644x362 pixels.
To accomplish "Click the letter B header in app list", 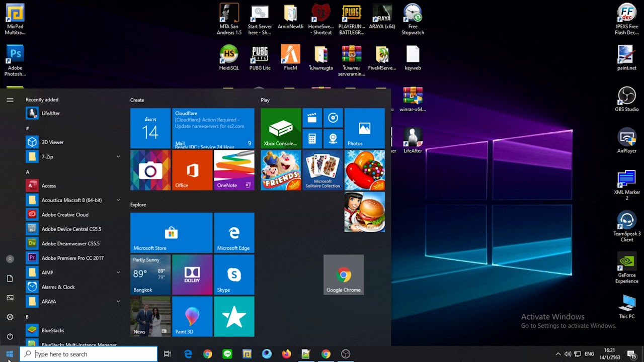I will pos(27,317).
